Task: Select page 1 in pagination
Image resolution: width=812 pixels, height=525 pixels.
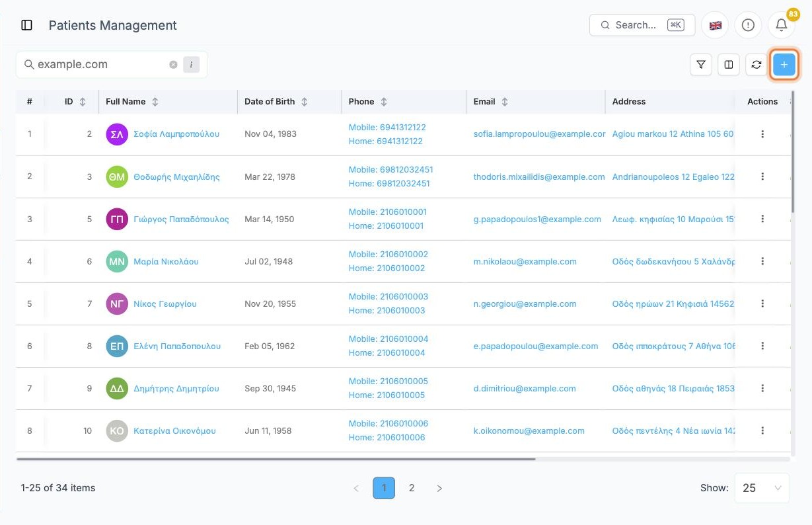Action: pos(384,488)
